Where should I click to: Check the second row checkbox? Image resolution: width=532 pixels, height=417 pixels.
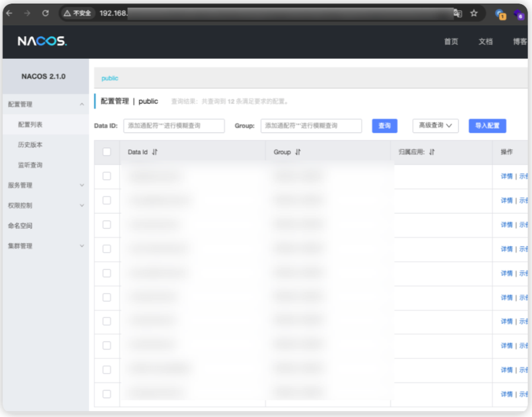(107, 200)
